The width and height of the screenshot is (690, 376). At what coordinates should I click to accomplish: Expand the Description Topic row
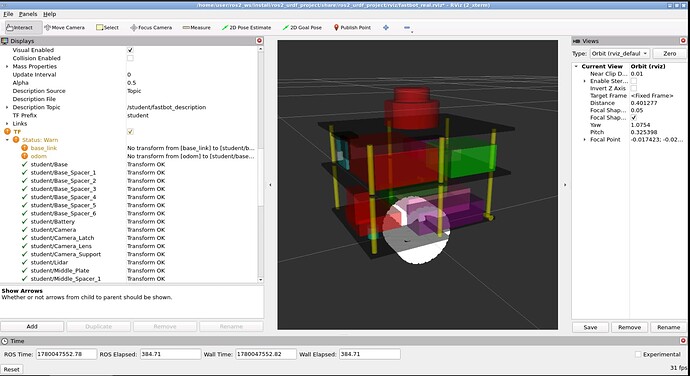[7, 107]
